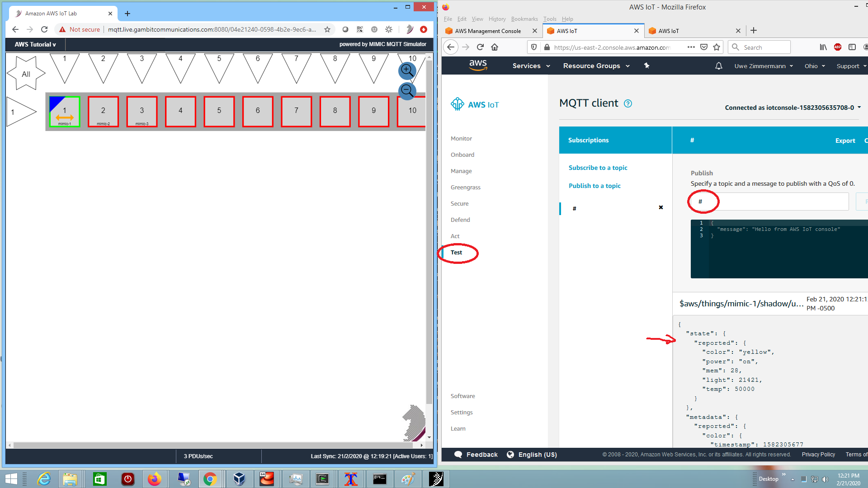Click the Feedback button
Screen dimensions: 868x488
476,455
